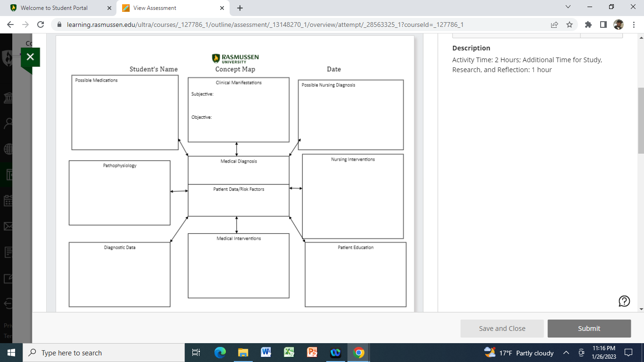644x362 pixels.
Task: Open the notifications action center
Action: (x=628, y=353)
